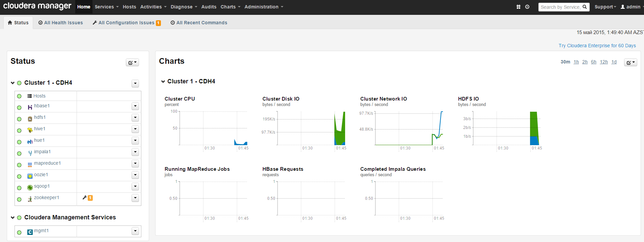
Task: Click the hbase1 service icon
Action: (30, 107)
